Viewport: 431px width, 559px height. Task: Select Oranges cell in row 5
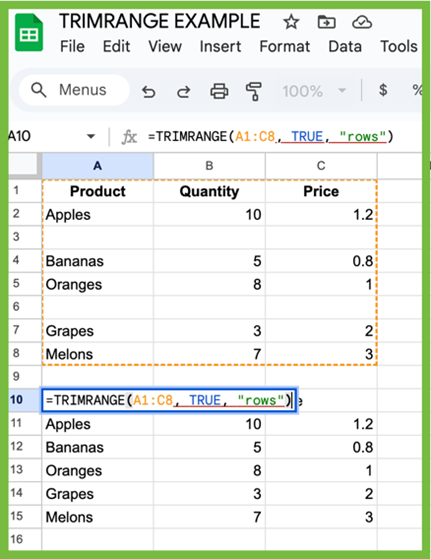coord(98,284)
